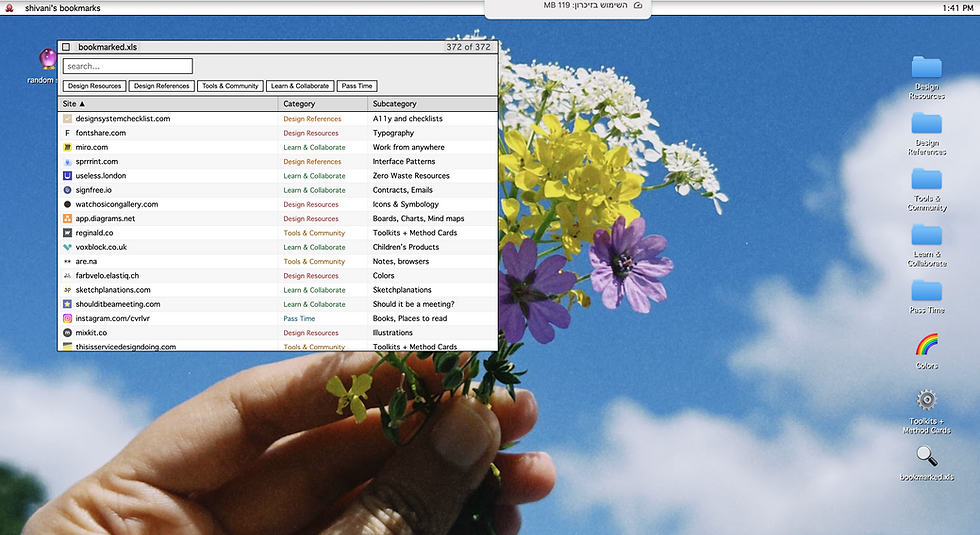Screen dimensions: 980x535
Task: Click shivani's bookmarks menu bar title
Action: (x=62, y=8)
